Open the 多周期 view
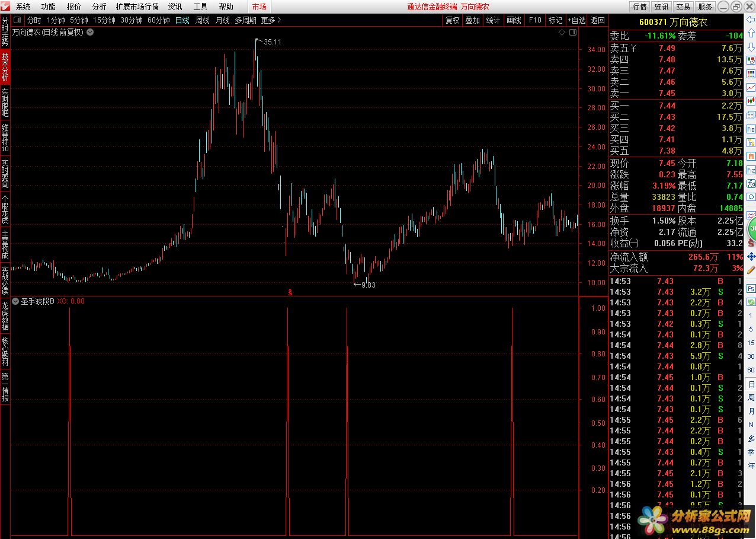This screenshot has height=539, width=756. click(x=245, y=20)
